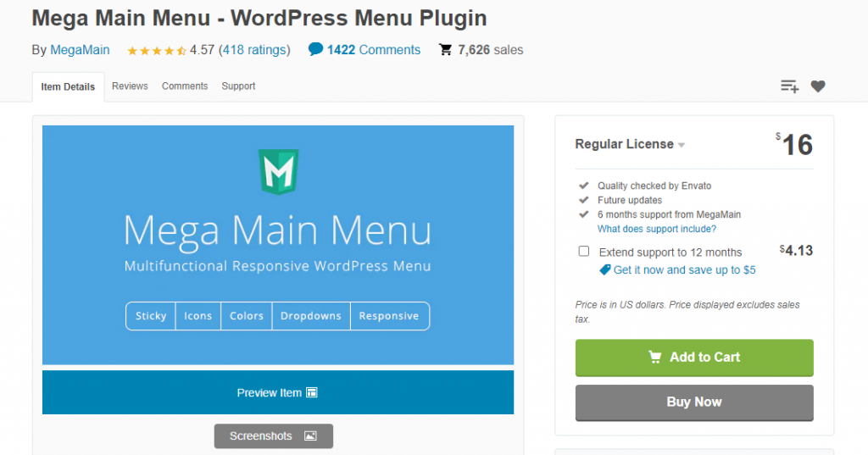The height and width of the screenshot is (455, 868).
Task: Click the price tag savings icon
Action: 605,270
